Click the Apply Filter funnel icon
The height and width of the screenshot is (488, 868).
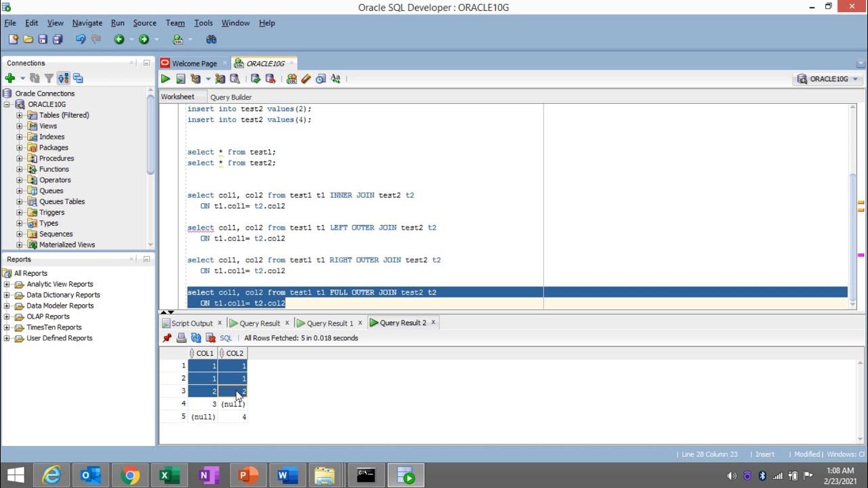[49, 79]
